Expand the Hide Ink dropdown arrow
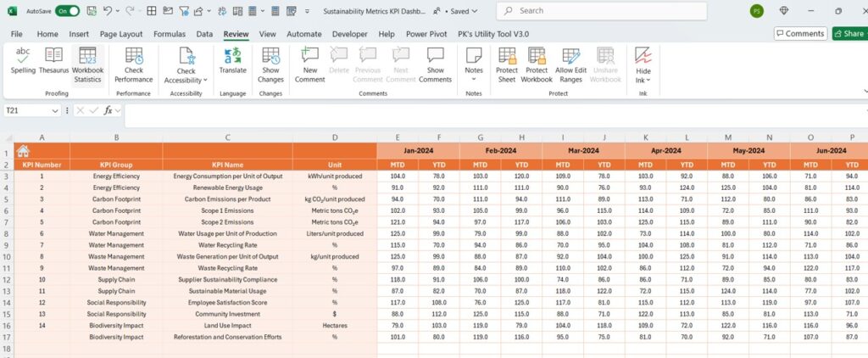This screenshot has height=358, width=868. click(648, 81)
